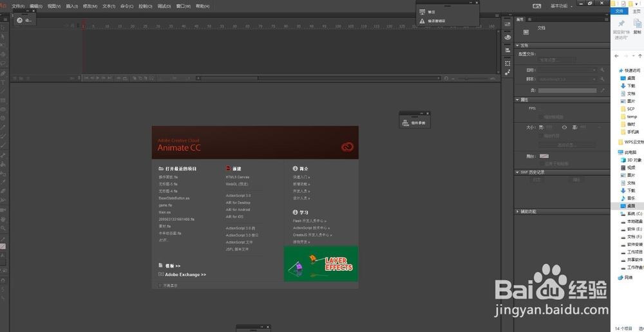Select the PolyStar tool
Image resolution: width=644 pixels, height=332 pixels.
[3, 118]
